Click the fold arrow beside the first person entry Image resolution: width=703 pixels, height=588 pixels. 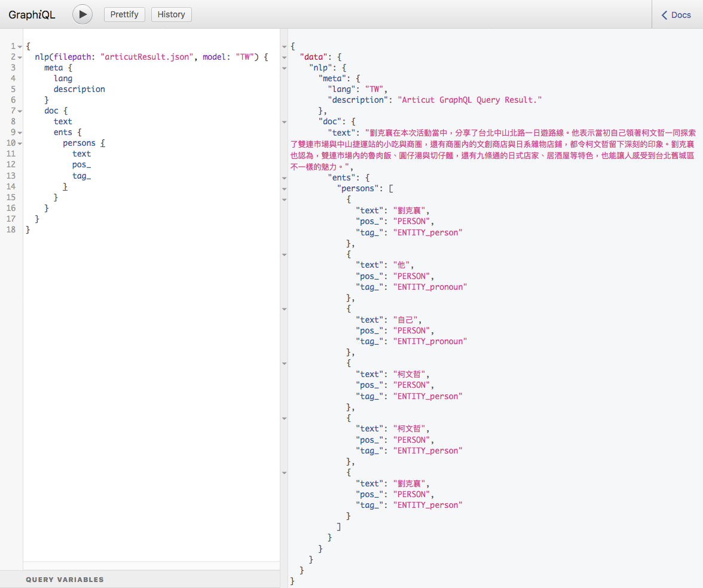285,200
